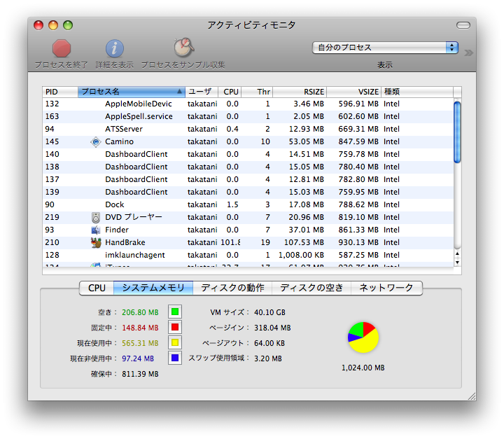Select DashboardClient row with PID 140
The width and height of the screenshot is (504, 439).
coord(248,154)
